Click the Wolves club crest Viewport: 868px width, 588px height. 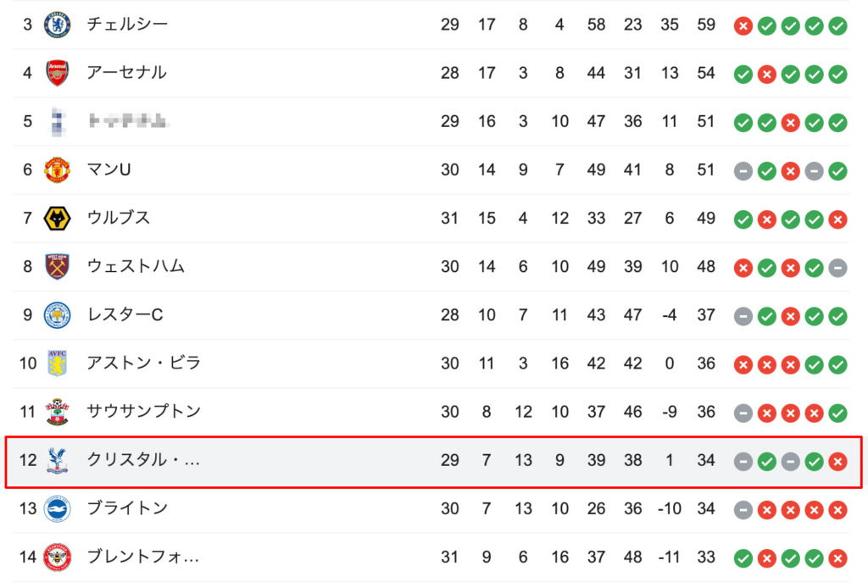57,219
